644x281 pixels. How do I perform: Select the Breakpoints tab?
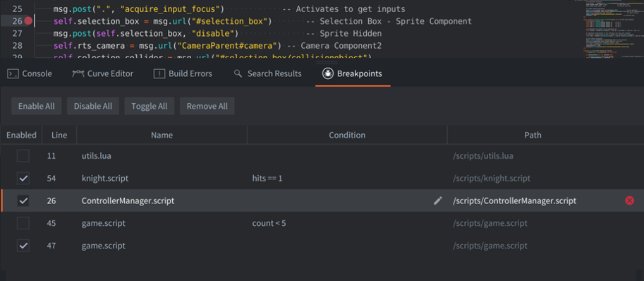coord(353,73)
